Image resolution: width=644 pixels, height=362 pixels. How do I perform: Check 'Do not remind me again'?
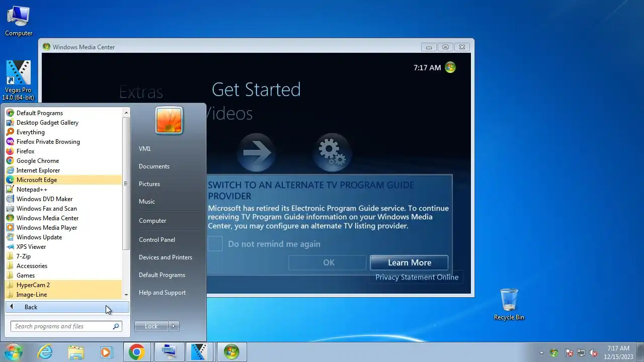pos(215,244)
